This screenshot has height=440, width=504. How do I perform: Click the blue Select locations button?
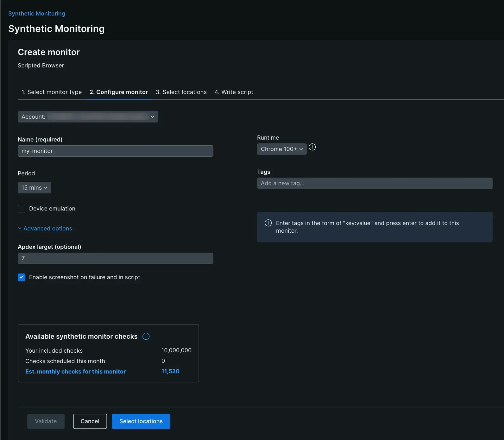point(141,421)
